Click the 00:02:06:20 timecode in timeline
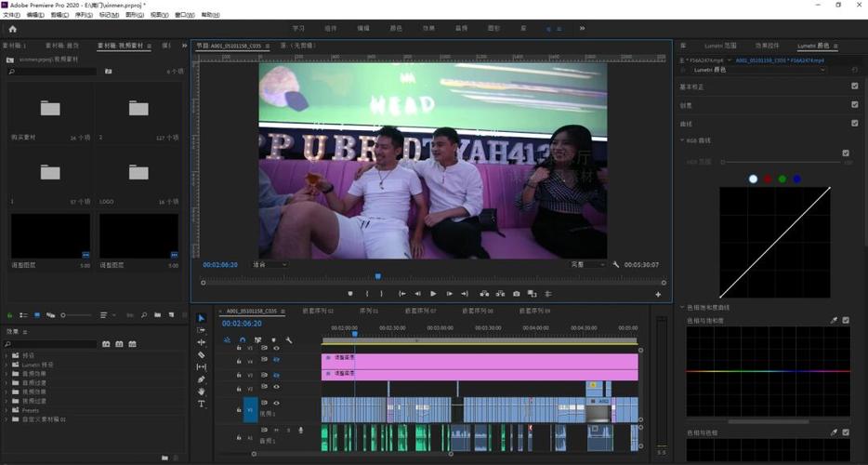 [x=242, y=324]
